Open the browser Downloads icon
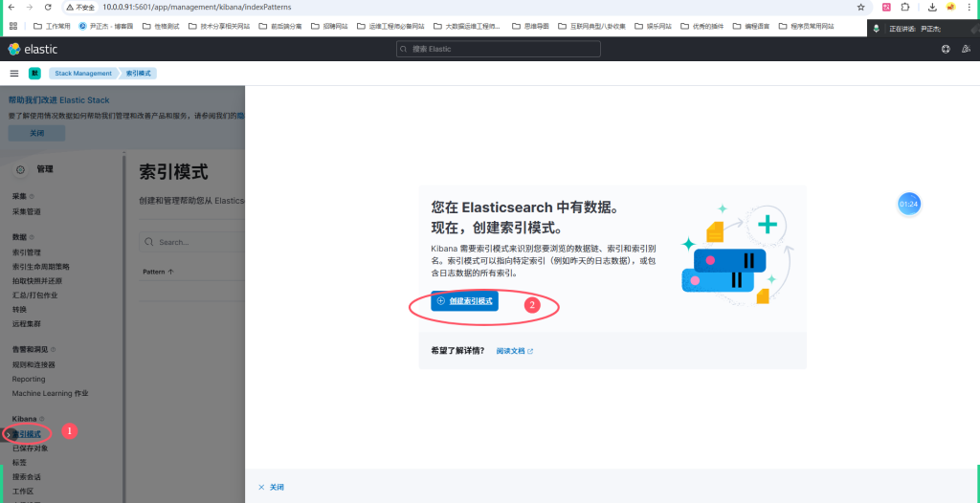This screenshot has height=503, width=980. tap(932, 7)
